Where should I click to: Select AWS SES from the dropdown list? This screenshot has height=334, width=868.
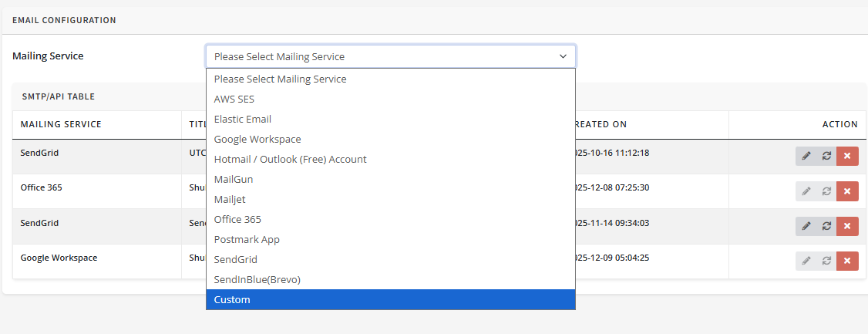(391, 100)
